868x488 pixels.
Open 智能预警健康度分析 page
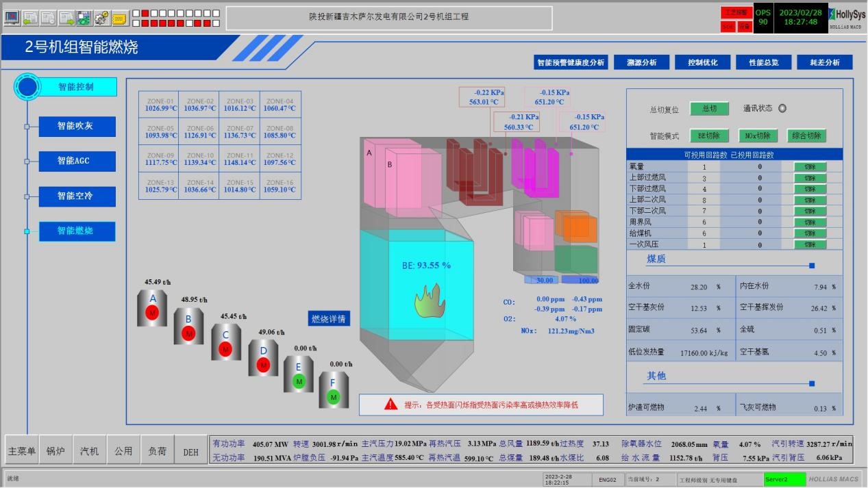click(571, 62)
